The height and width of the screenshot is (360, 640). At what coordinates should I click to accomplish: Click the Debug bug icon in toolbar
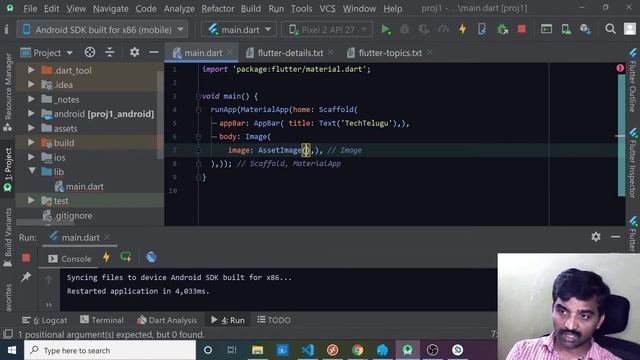404,29
